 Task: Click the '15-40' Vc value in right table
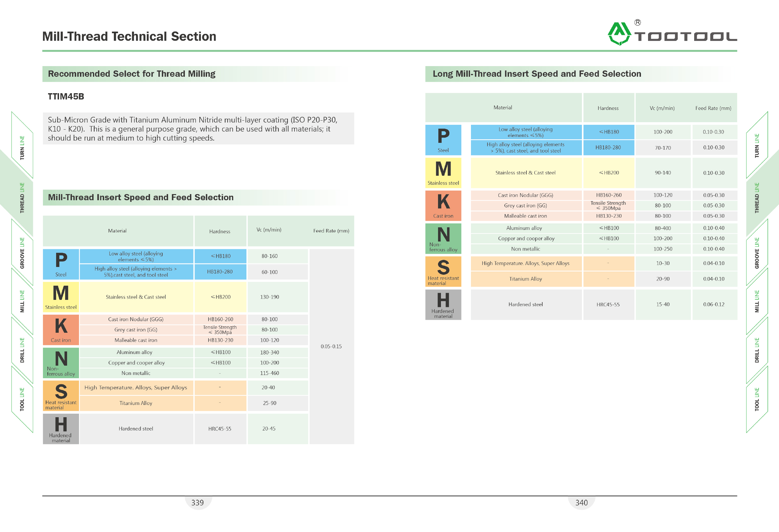663,304
